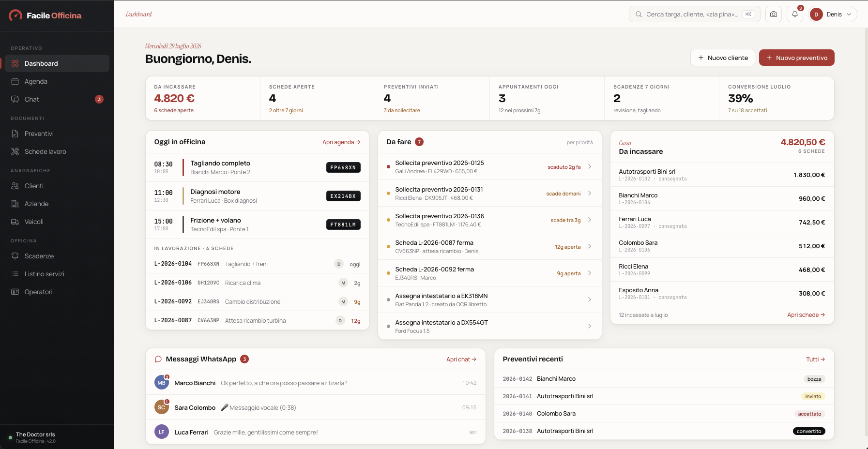868x449 pixels.
Task: Change the 'per priorità' sort option
Action: (x=579, y=142)
